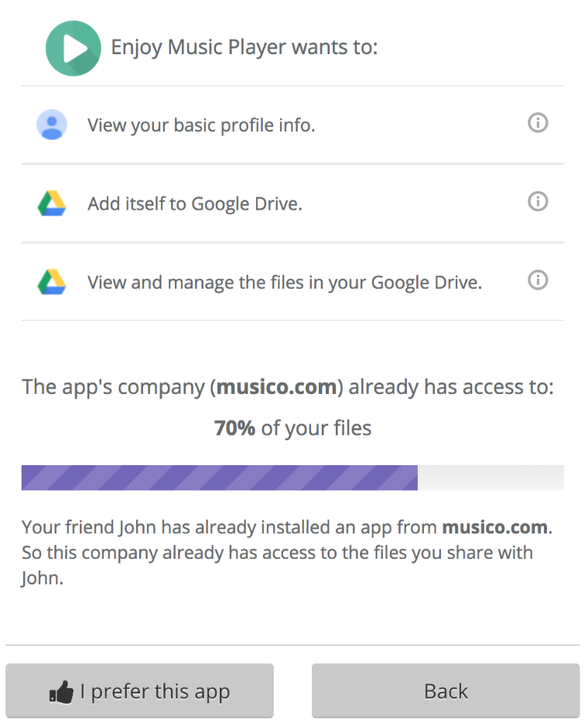588x726 pixels.
Task: Click thumbs-up icon on prefer button
Action: coord(62,692)
